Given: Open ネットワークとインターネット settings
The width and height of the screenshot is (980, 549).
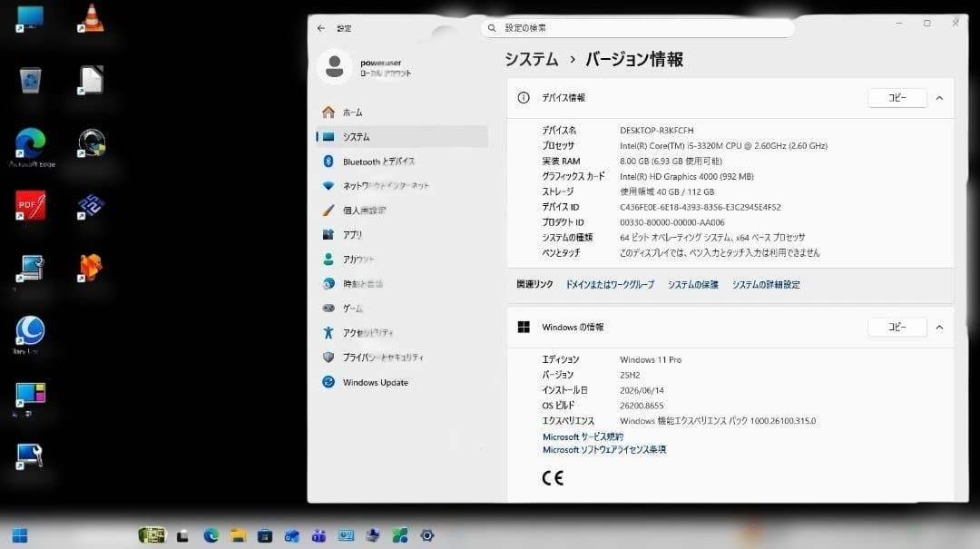Looking at the screenshot, I should point(402,186).
